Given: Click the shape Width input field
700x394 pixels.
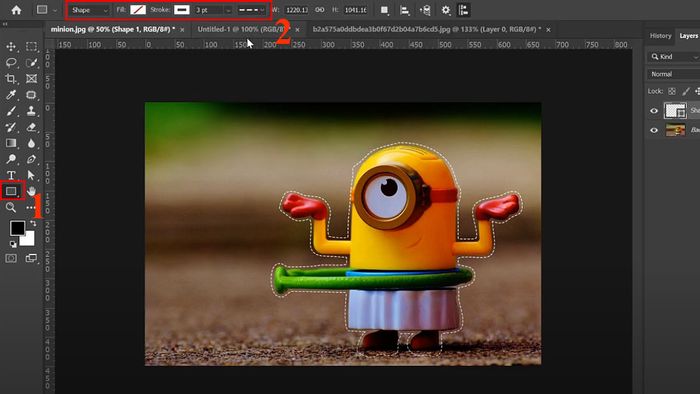Looking at the screenshot, I should (297, 10).
